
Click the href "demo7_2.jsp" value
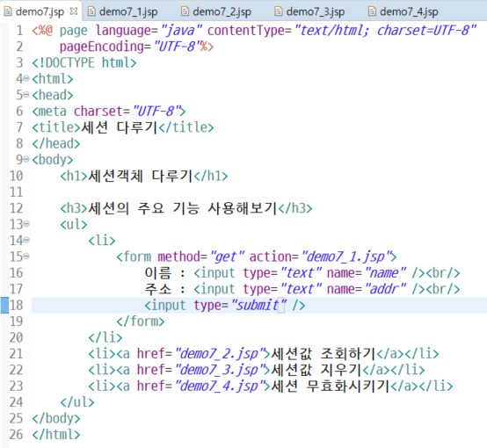[x=220, y=354]
